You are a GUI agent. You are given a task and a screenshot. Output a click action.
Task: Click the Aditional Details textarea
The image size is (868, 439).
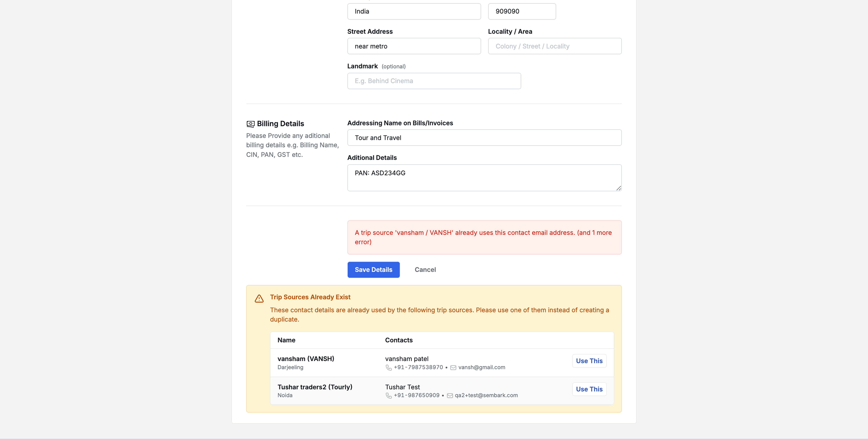[x=484, y=178]
